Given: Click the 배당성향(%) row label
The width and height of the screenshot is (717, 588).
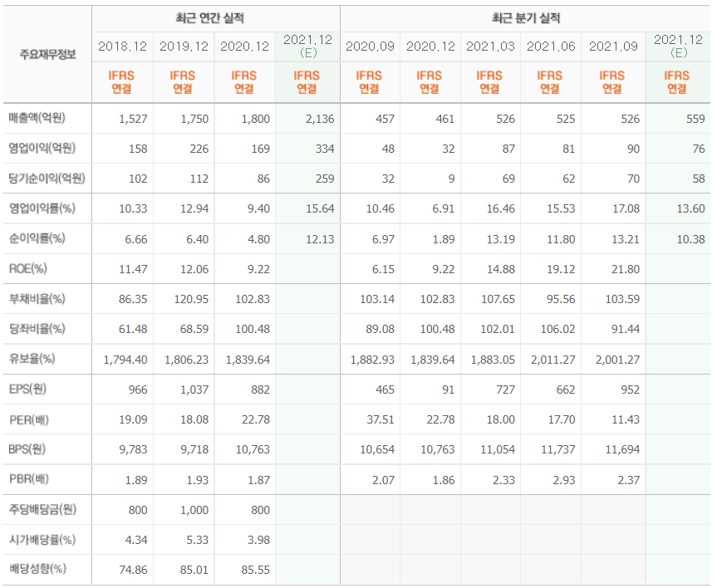Looking at the screenshot, I should [37, 569].
